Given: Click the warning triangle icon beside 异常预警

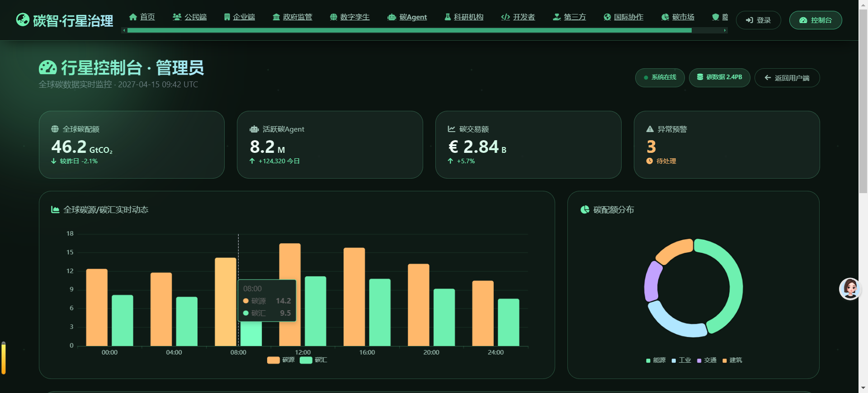Looking at the screenshot, I should (650, 129).
